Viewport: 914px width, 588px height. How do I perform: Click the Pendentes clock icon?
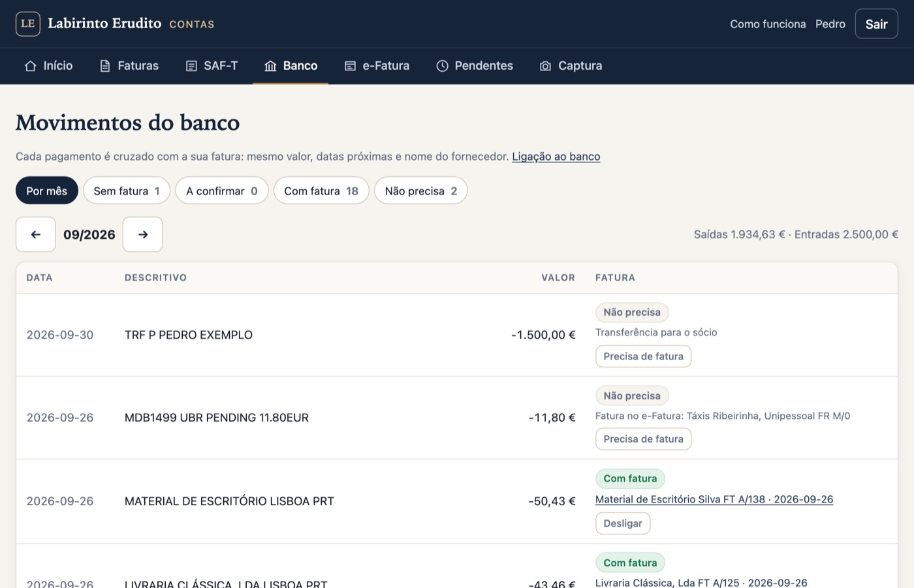(x=442, y=66)
